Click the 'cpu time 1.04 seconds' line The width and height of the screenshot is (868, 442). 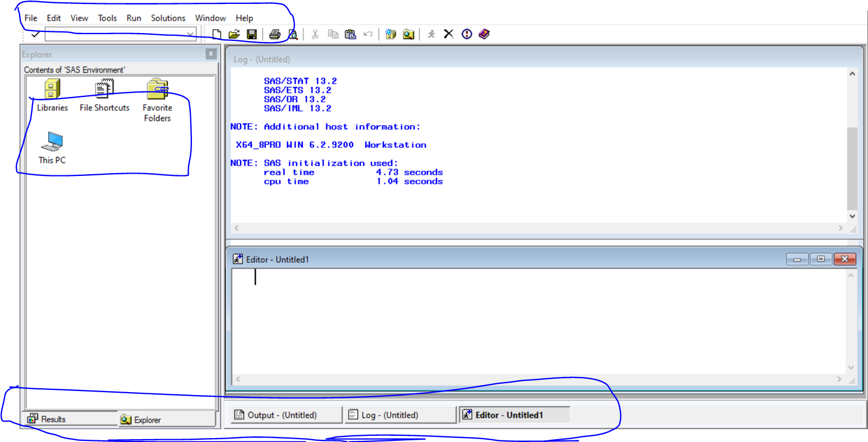coord(353,181)
